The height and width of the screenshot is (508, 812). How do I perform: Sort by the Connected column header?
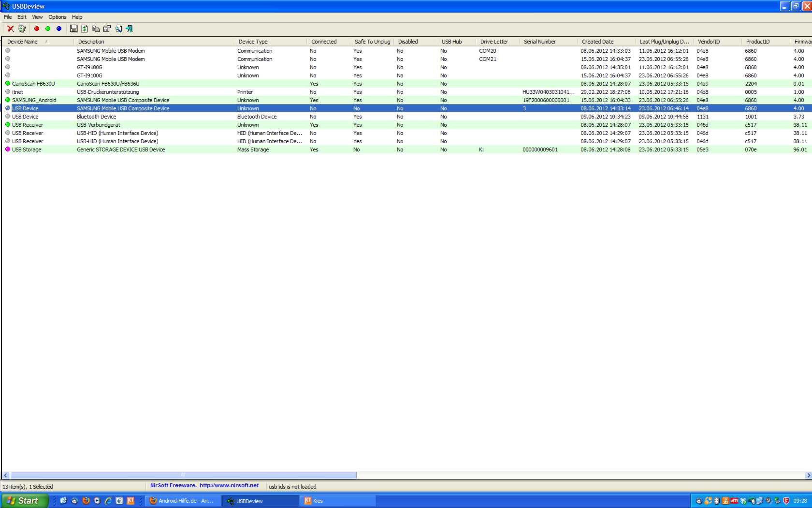click(x=328, y=42)
